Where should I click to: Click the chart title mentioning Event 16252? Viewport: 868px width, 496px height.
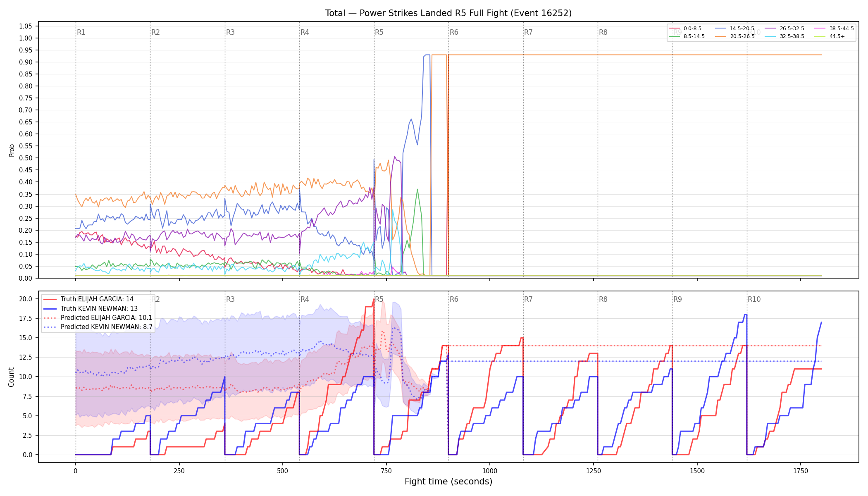(448, 13)
